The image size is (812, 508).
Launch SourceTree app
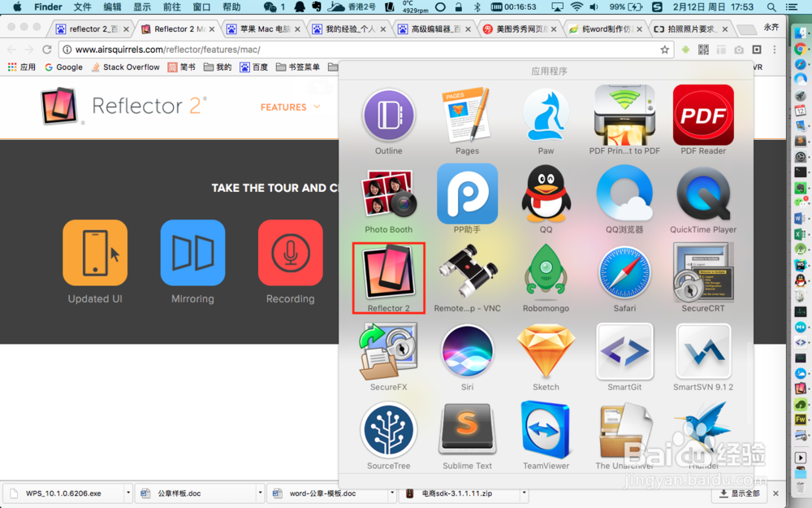click(x=388, y=430)
